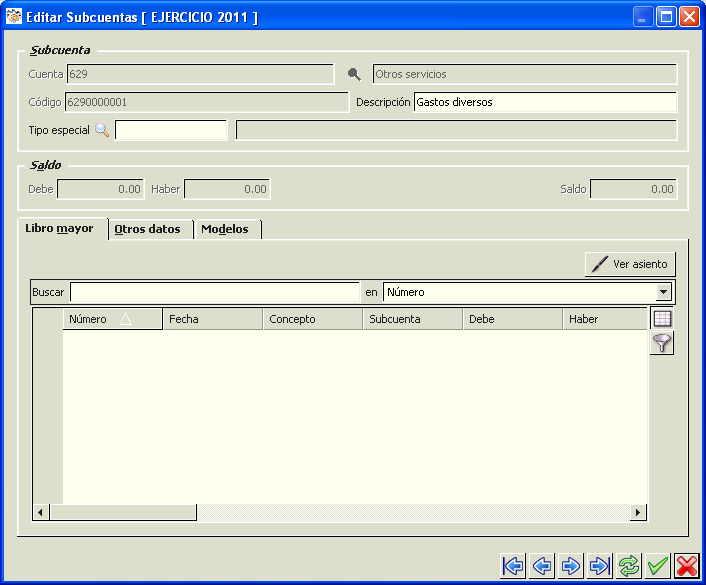
Task: Go to previous record arrow
Action: tap(542, 566)
